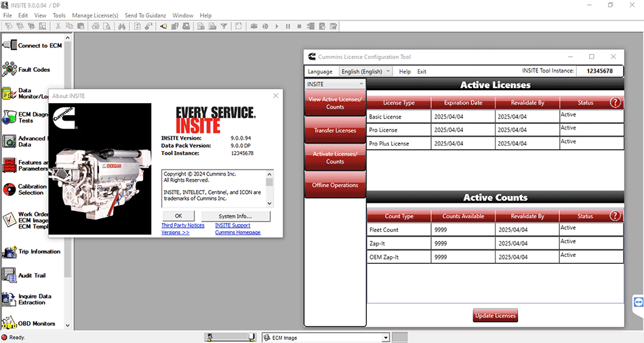Viewport: 644px width, 343px height.
Task: Expand the INSITE product dropdown
Action: [335, 84]
